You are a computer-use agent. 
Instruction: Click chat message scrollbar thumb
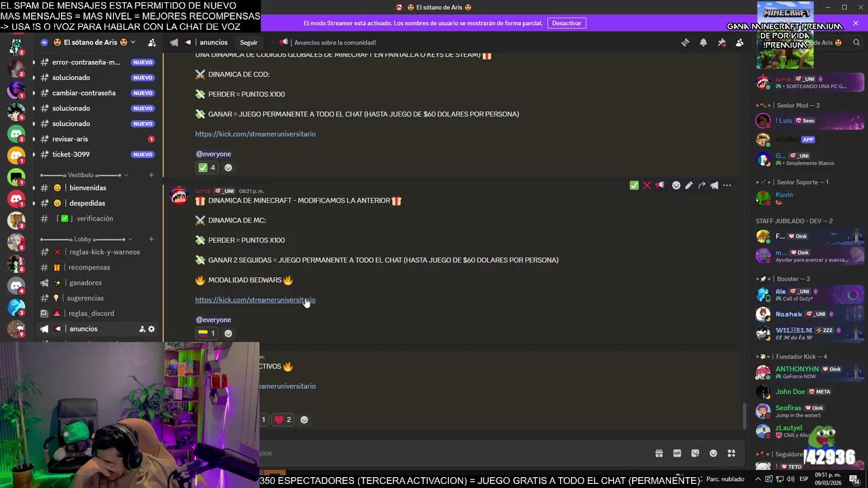point(744,415)
